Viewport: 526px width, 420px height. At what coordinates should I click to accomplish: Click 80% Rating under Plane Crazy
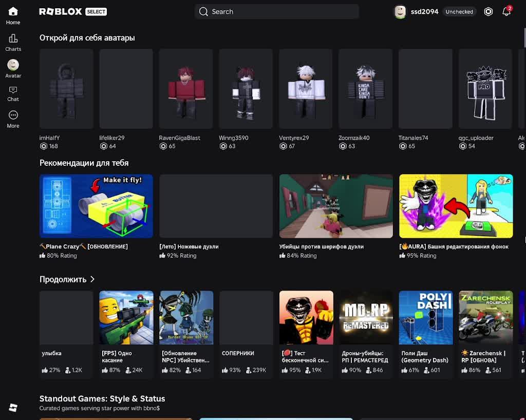coord(58,255)
